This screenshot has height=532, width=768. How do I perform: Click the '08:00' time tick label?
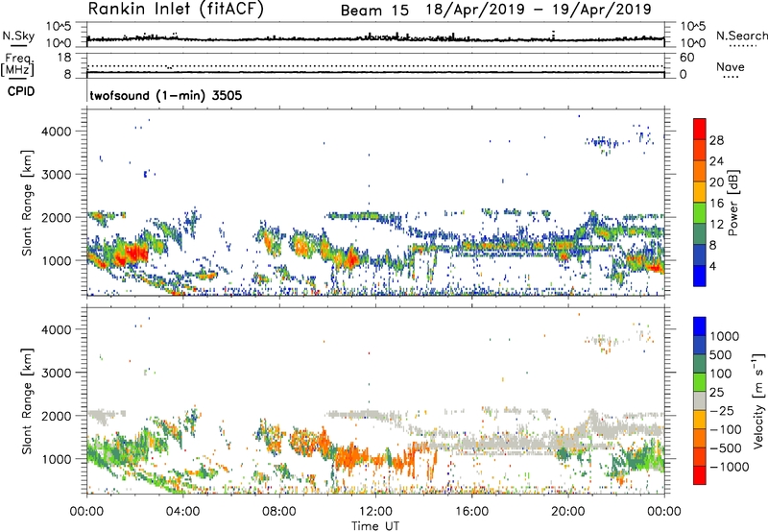(279, 512)
